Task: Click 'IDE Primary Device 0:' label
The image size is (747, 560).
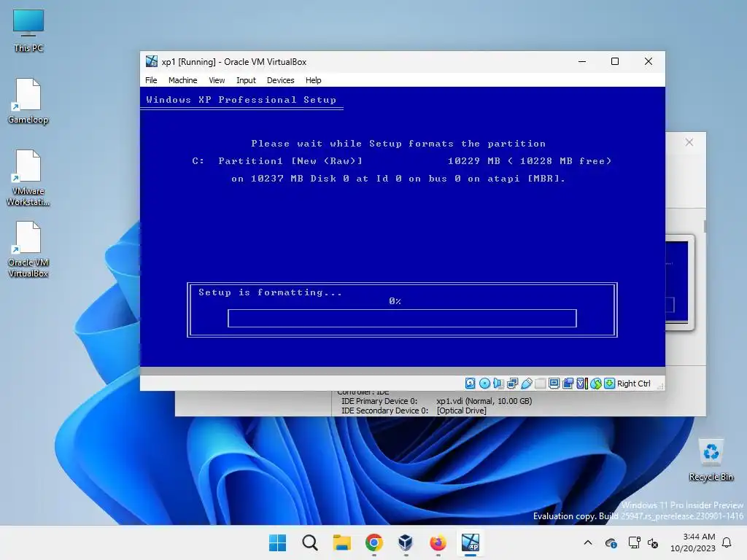Action: click(x=379, y=401)
